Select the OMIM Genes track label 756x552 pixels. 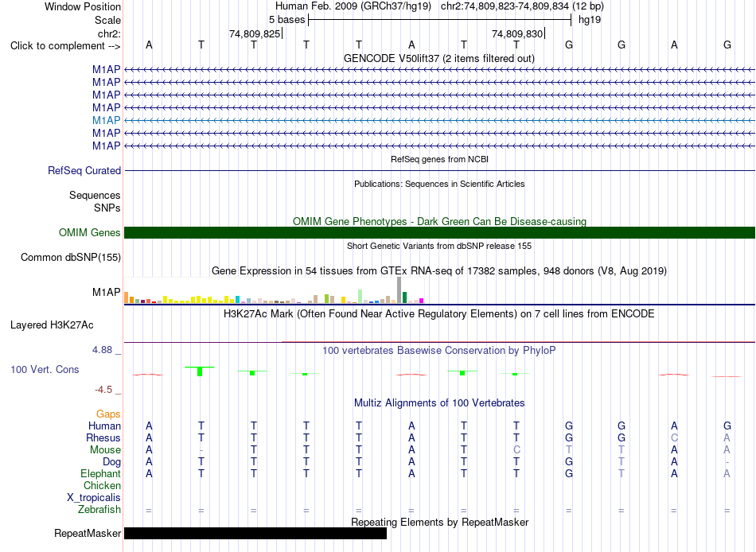(90, 233)
